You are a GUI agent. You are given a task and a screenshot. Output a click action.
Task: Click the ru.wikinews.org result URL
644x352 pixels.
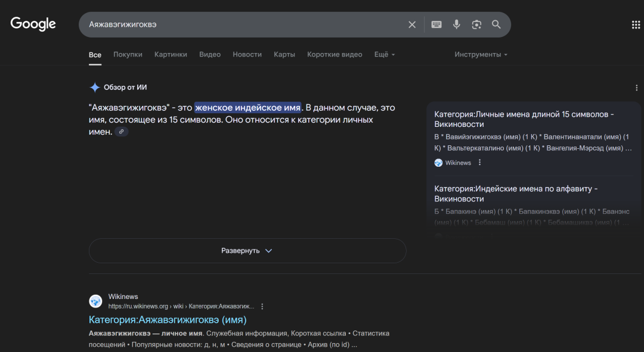181,307
